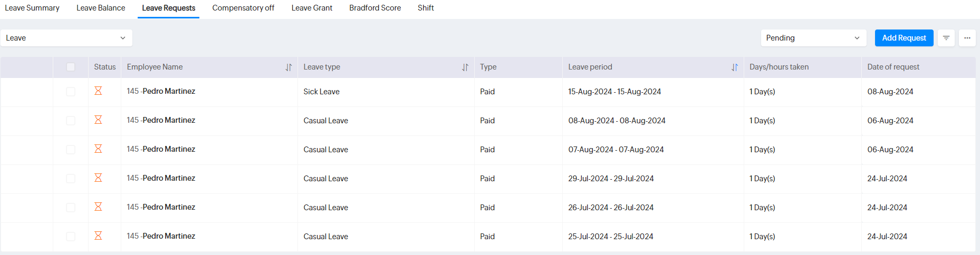Tick checkbox for 07-Aug-2024 Casual Leave row
980x255 pixels.
click(x=71, y=150)
